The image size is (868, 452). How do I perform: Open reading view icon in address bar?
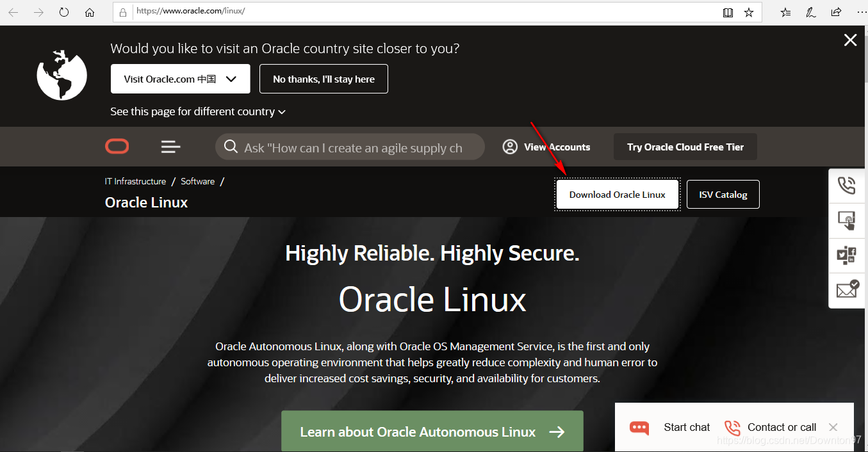tap(728, 12)
